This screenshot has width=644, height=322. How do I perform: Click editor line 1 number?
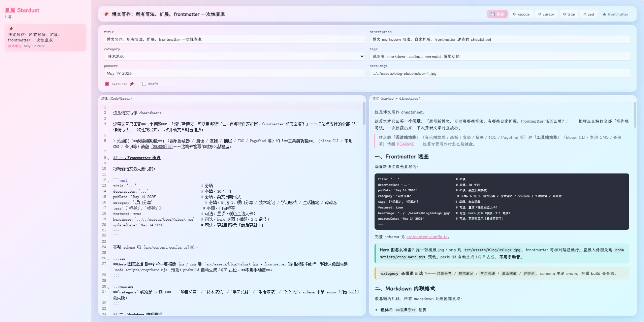coord(105,107)
